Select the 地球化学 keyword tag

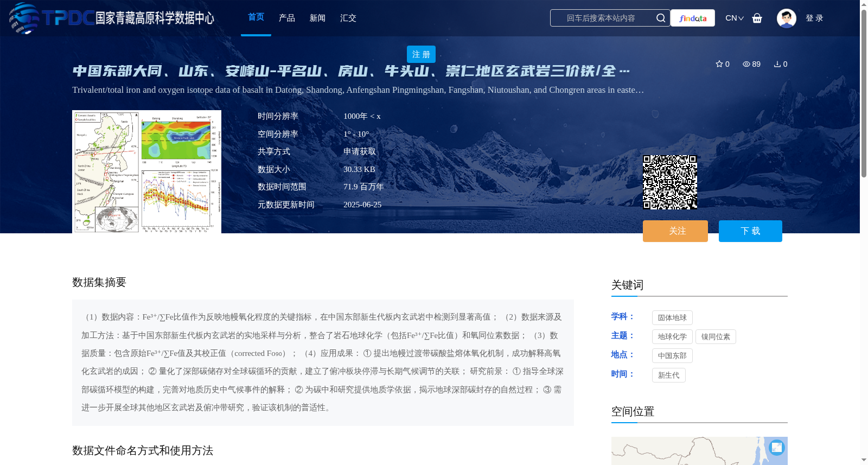tap(672, 336)
